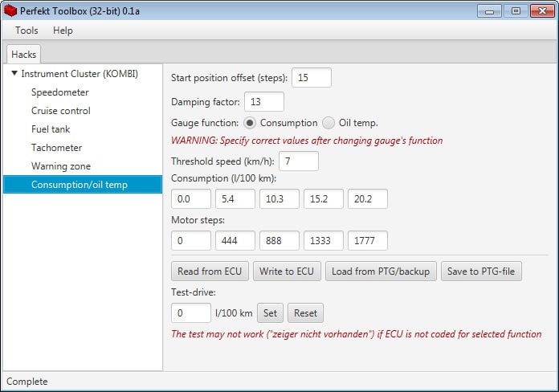Image resolution: width=559 pixels, height=392 pixels.
Task: Select the Consumption gauge function radio button
Action: 250,123
